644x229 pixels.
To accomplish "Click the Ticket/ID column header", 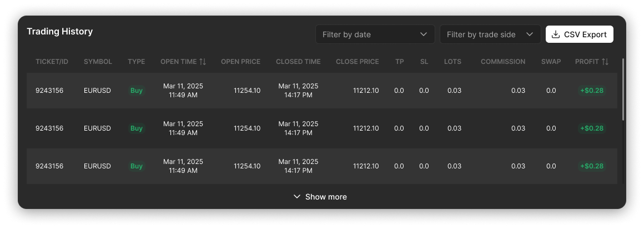I will tap(52, 62).
